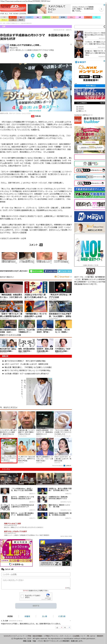The height and width of the screenshot is (644, 107).
Task: Open ダイエット navigation tab
Action: click(x=4, y=20)
